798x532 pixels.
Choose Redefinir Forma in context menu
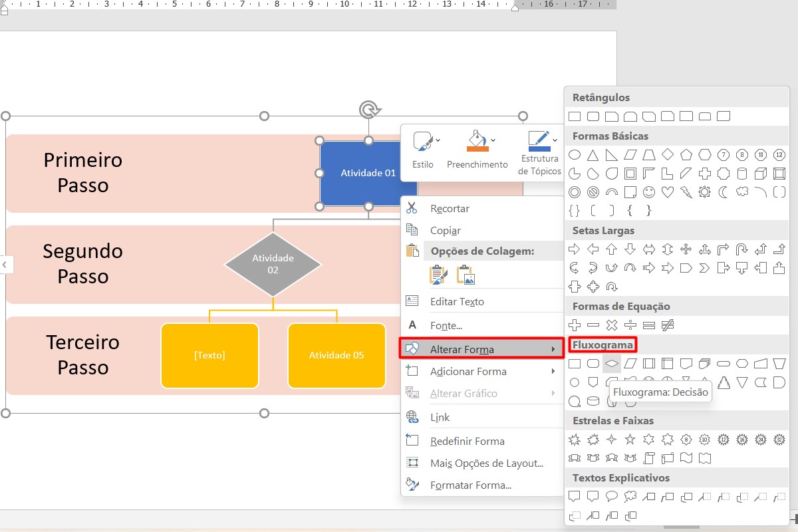pos(482,441)
